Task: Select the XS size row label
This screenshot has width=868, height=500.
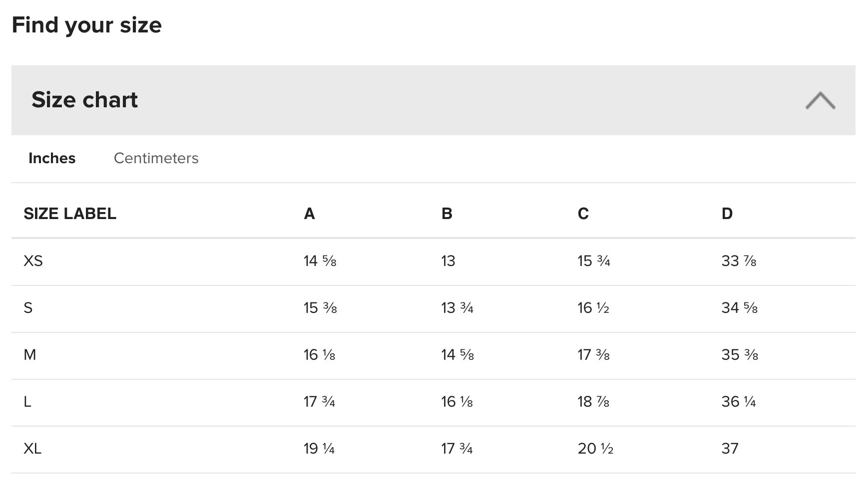Action: 33,261
